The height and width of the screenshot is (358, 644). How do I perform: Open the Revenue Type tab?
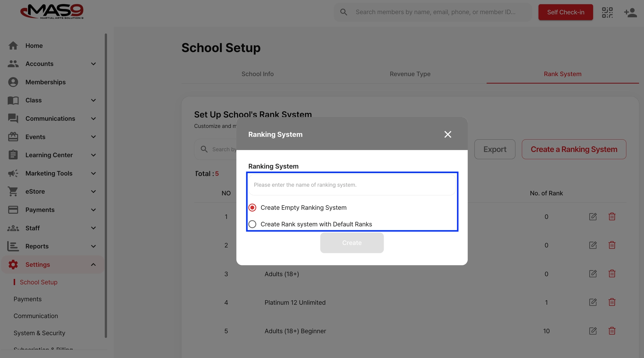coord(410,74)
